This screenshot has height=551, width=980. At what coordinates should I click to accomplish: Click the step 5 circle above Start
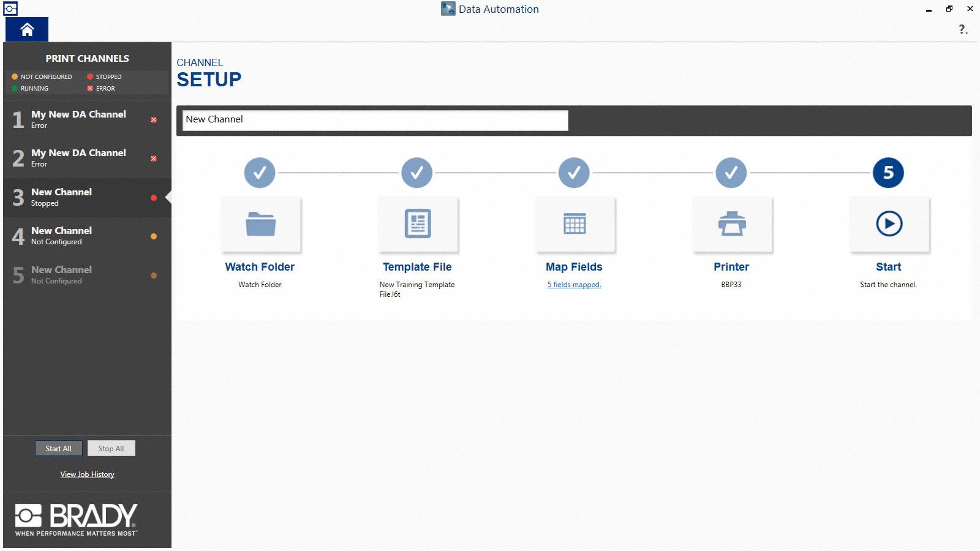[888, 172]
